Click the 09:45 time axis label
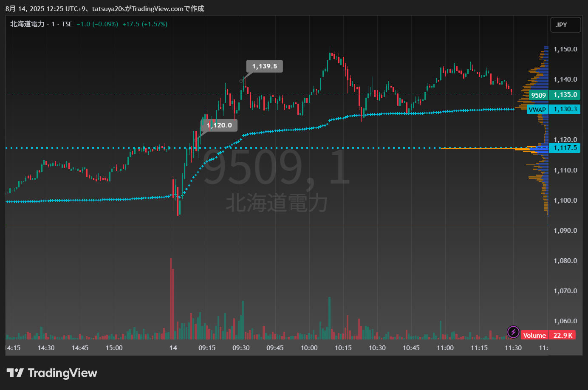This screenshot has width=588, height=390. [275, 348]
